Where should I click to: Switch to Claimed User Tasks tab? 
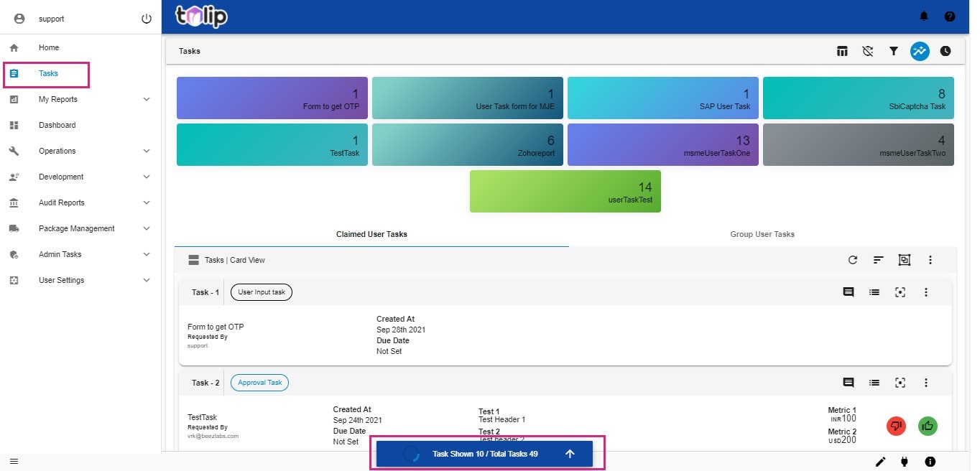371,234
